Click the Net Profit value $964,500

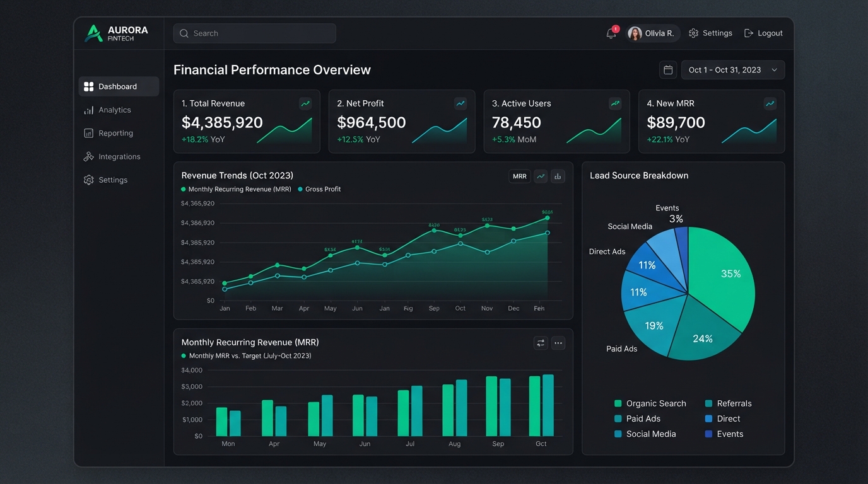click(x=372, y=122)
